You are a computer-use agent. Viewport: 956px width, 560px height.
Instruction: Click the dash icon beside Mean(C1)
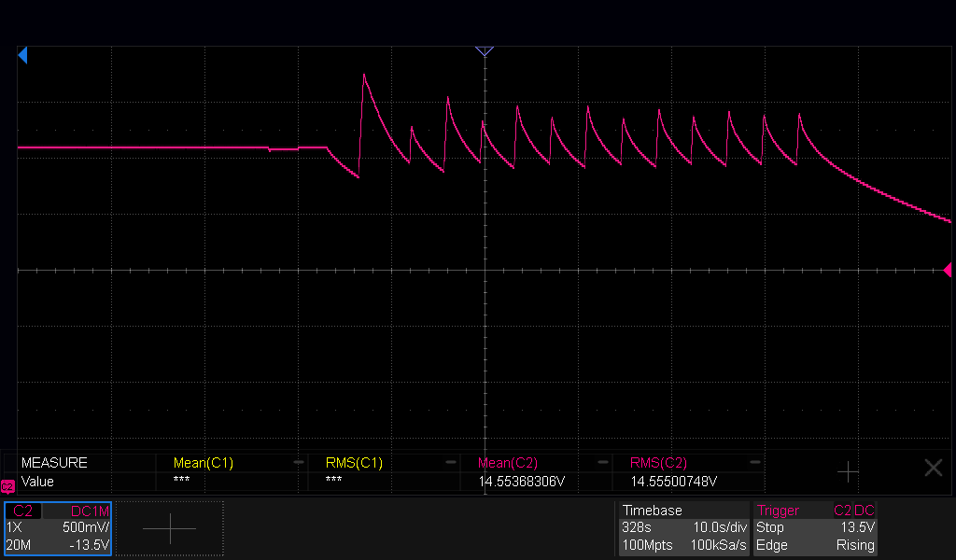(299, 463)
